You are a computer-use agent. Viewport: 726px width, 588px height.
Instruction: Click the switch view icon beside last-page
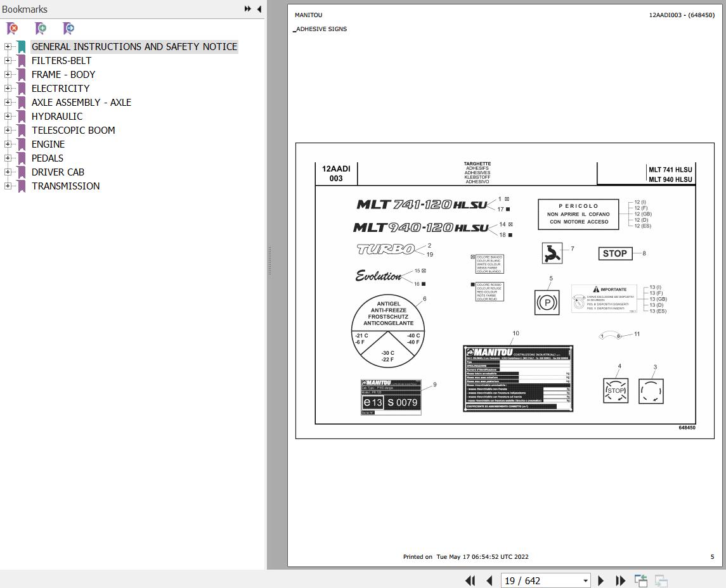(x=641, y=580)
